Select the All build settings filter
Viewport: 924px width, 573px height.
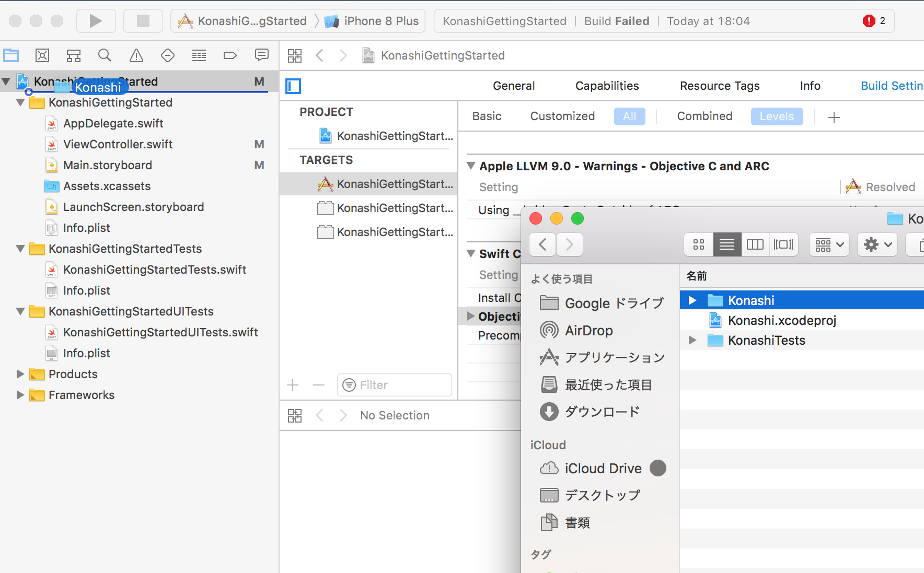pyautogui.click(x=629, y=116)
